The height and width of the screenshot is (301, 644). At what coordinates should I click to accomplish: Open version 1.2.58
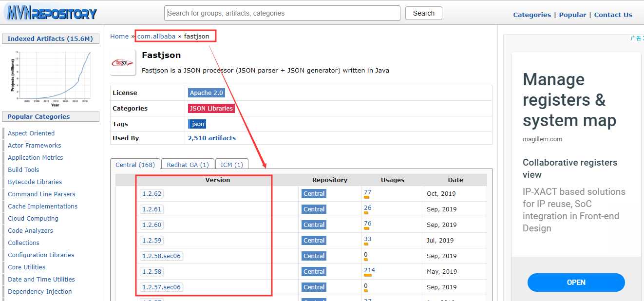[152, 271]
